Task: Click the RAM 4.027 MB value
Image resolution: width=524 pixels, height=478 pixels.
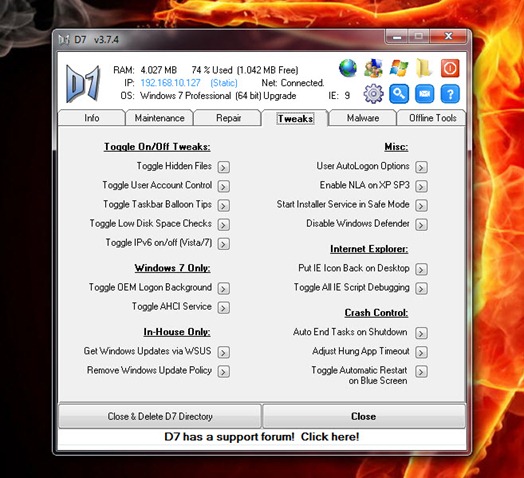Action: tap(158, 70)
